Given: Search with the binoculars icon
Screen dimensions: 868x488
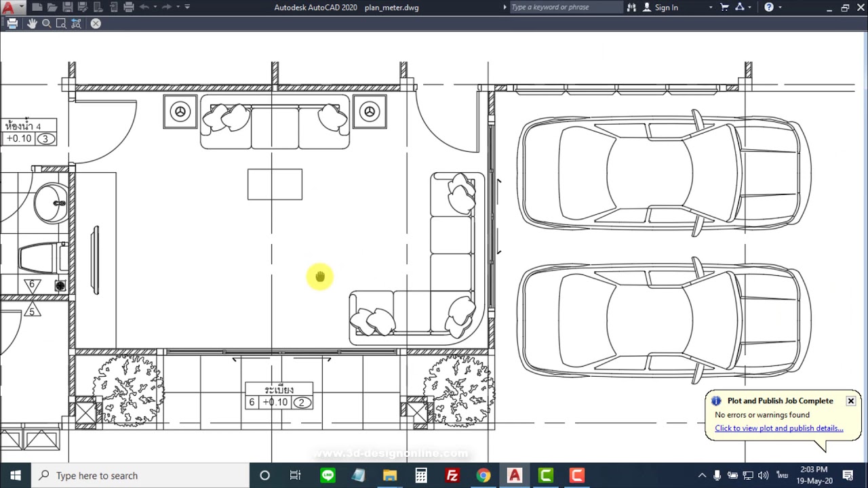Looking at the screenshot, I should coord(631,7).
